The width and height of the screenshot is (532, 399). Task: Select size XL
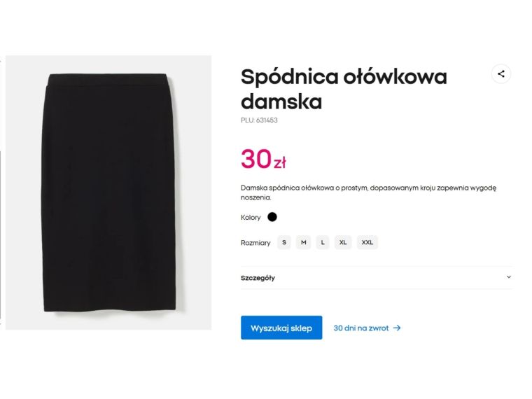click(x=343, y=243)
